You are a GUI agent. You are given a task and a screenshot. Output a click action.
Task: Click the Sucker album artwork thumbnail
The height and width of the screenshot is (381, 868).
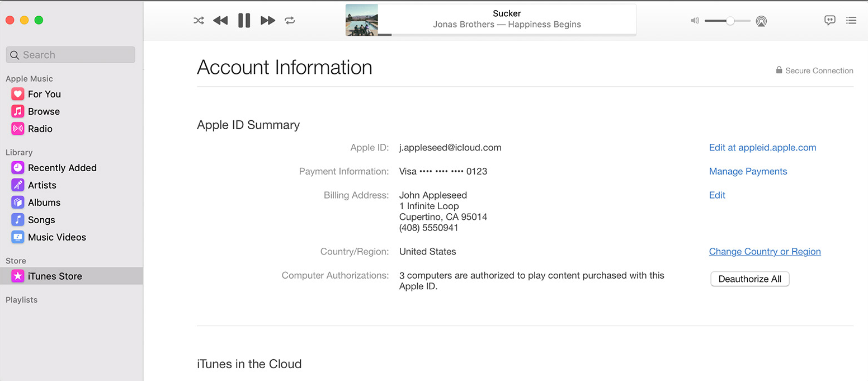coord(362,20)
